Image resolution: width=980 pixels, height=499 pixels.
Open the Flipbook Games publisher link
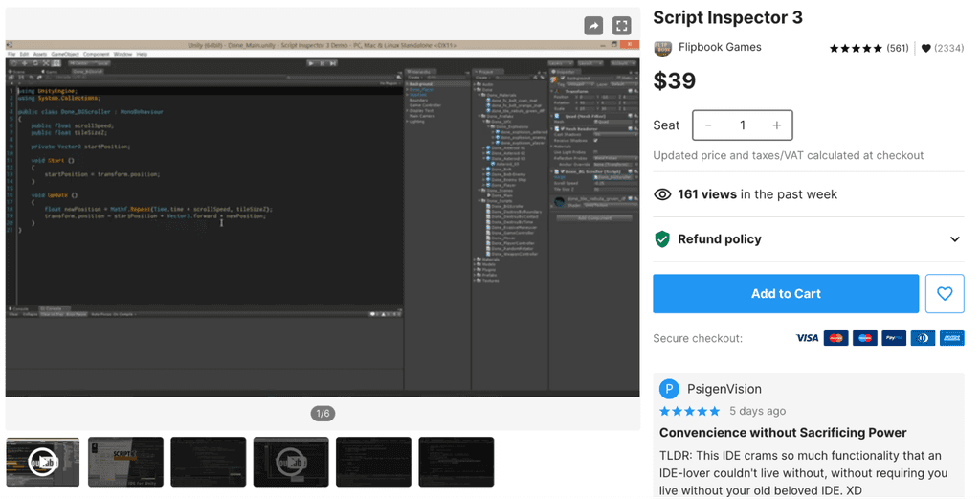pyautogui.click(x=720, y=47)
